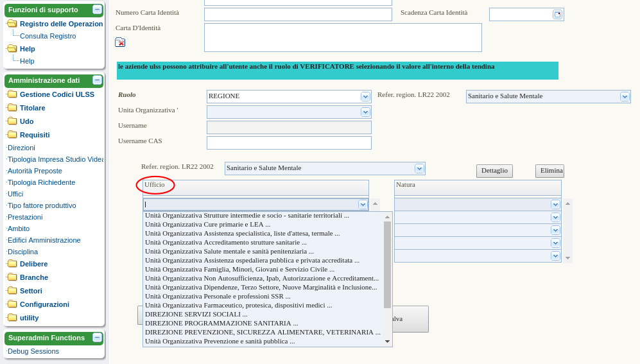
Task: Open the Unita Organizzativa dropdown
Action: pos(365,112)
